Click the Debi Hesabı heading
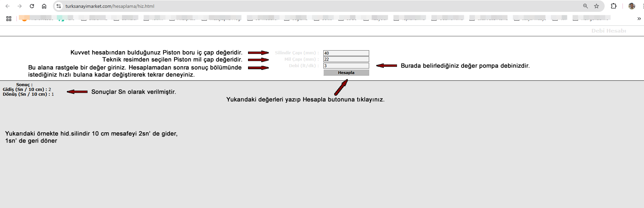Viewport: 644px width, 208px height. tap(609, 31)
